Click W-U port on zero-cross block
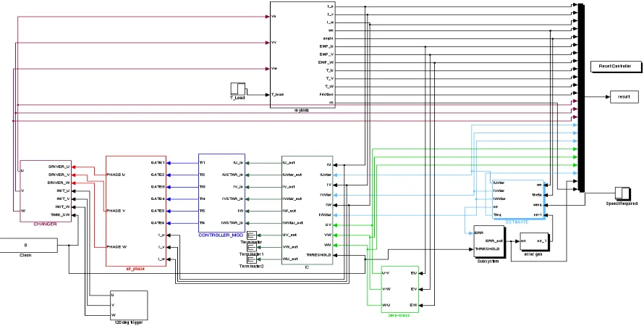Viewport: 644px width, 326px height. (386, 305)
